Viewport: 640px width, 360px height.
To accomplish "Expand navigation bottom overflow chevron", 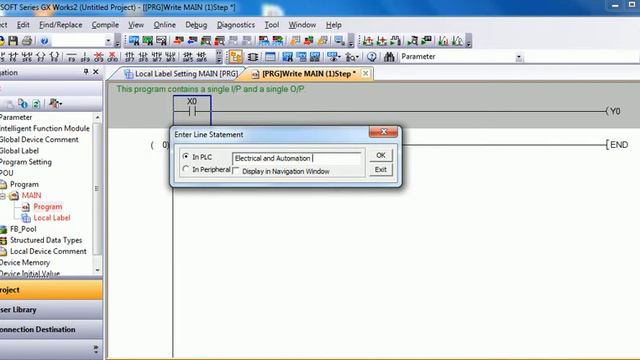I will coord(96,349).
